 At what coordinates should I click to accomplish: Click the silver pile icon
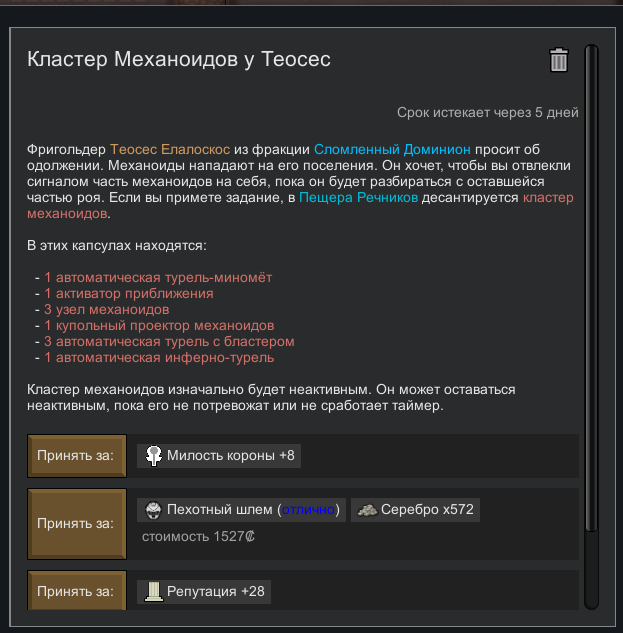click(x=367, y=510)
